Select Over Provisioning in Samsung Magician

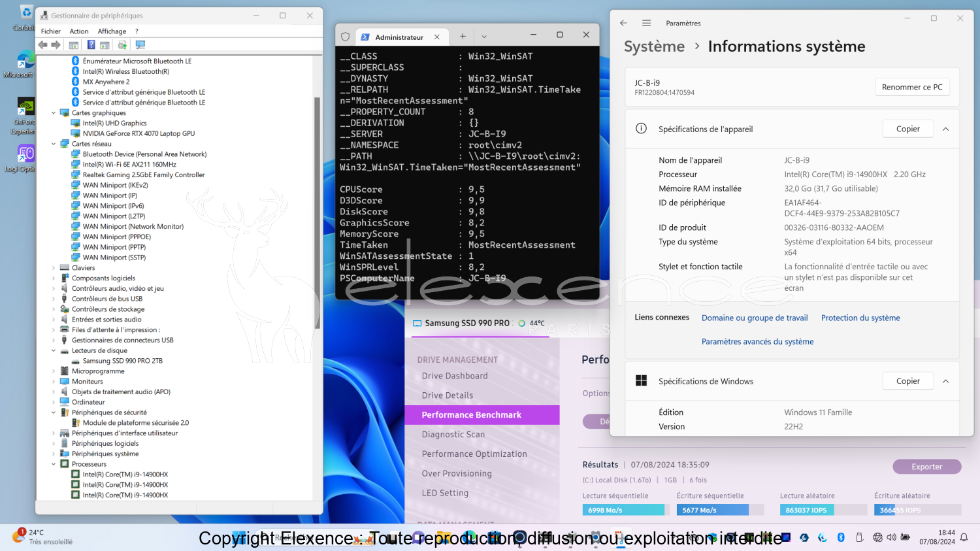pos(457,474)
